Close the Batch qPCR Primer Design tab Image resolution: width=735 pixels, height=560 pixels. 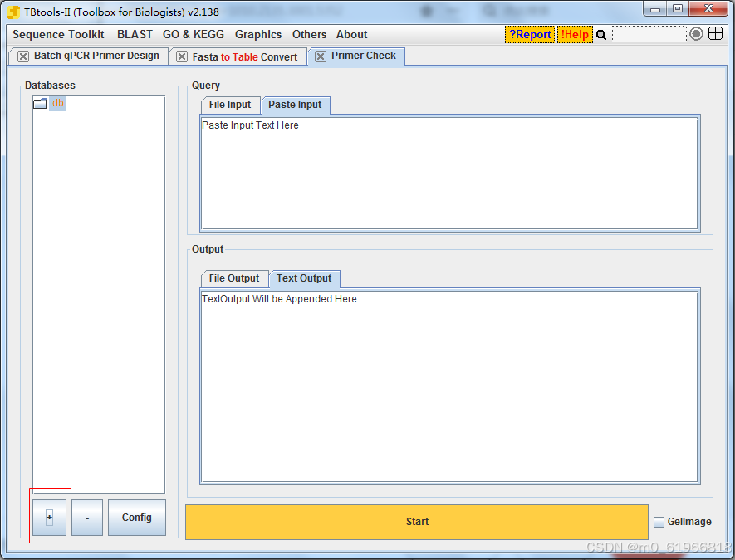pos(23,56)
